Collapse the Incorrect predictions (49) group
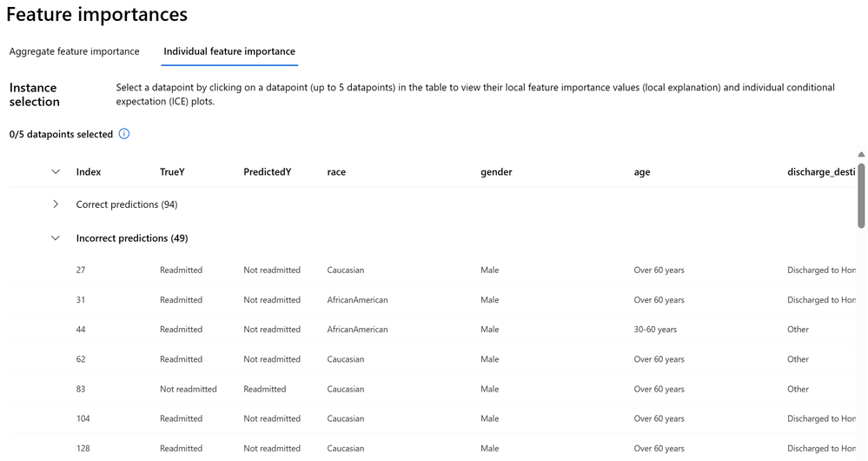This screenshot has height=461, width=868. [56, 238]
